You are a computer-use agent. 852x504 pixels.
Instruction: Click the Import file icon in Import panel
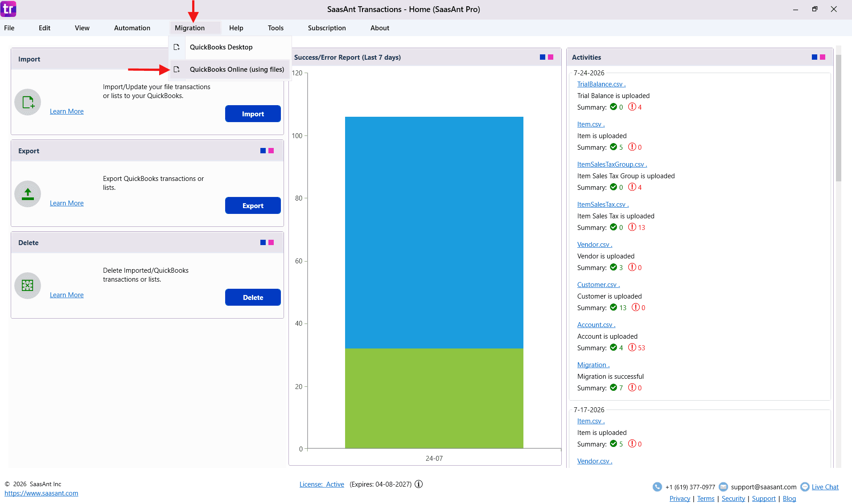tap(28, 102)
